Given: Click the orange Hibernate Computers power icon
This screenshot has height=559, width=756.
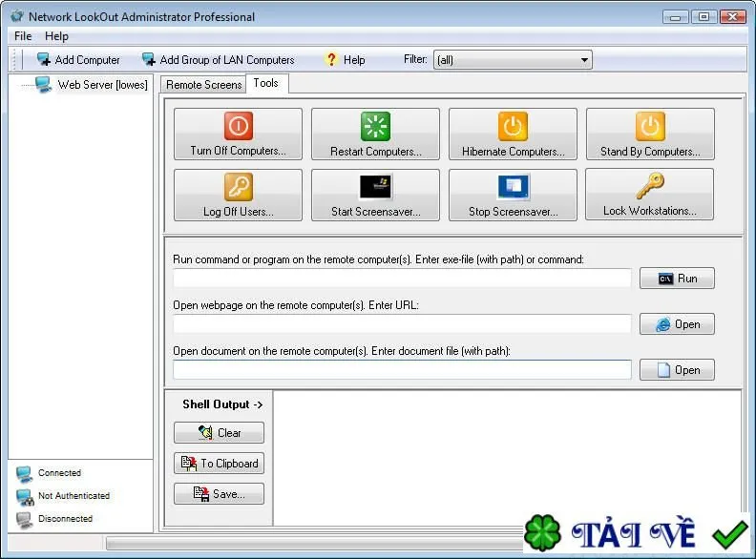Looking at the screenshot, I should [x=513, y=126].
